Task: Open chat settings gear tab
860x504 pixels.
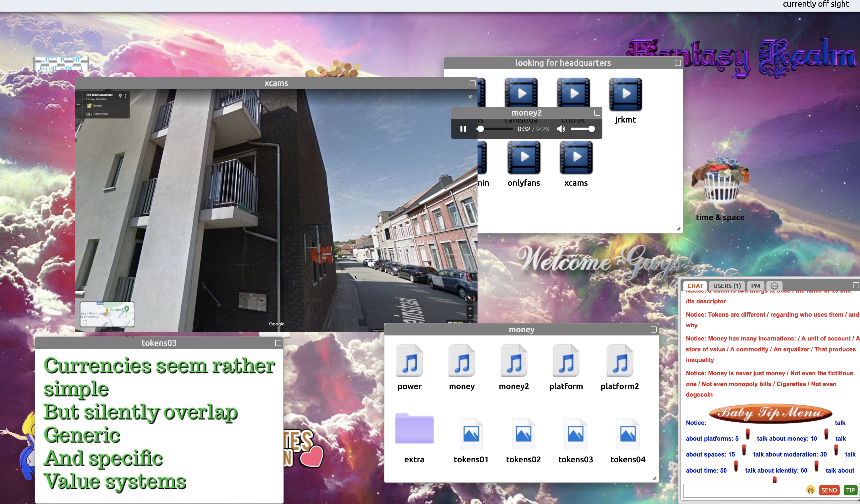Action: pos(774,286)
